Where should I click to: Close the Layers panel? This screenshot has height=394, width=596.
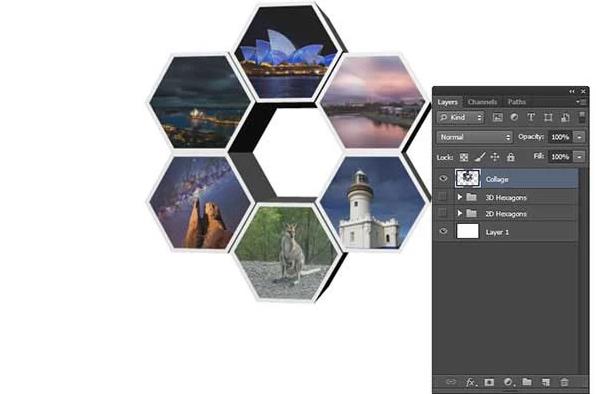pos(583,92)
